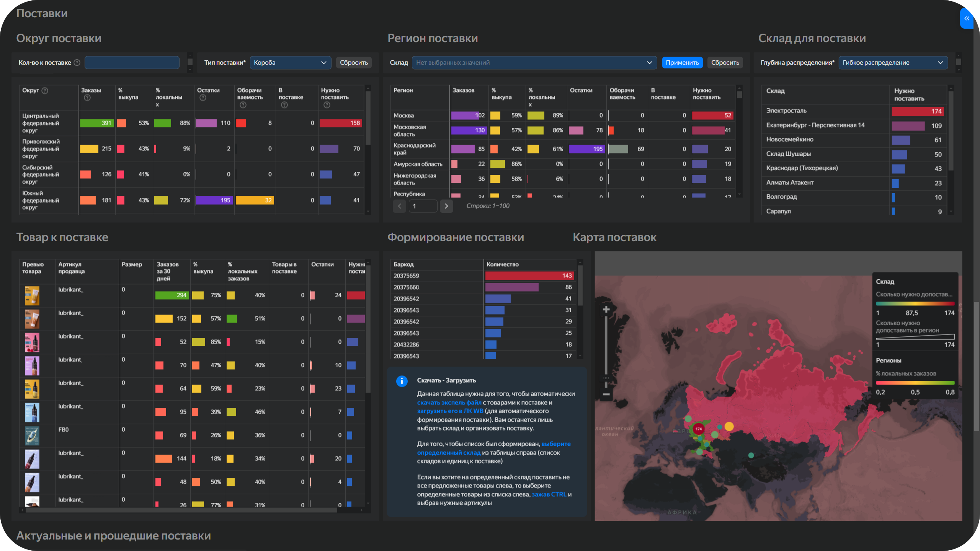Screen dimensions: 980x551
Task: Click help icon under Нужно поставить in Округ table
Action: pos(327,105)
